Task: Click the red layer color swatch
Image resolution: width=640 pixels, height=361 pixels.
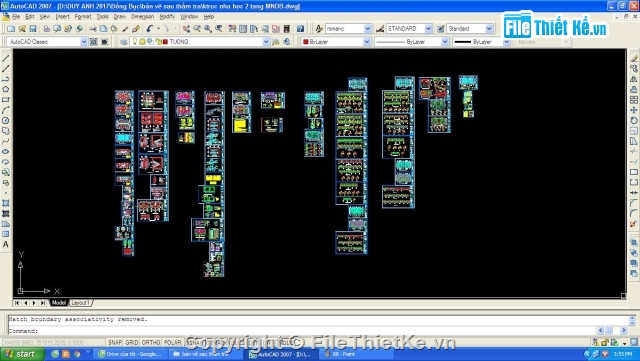Action: click(x=165, y=42)
